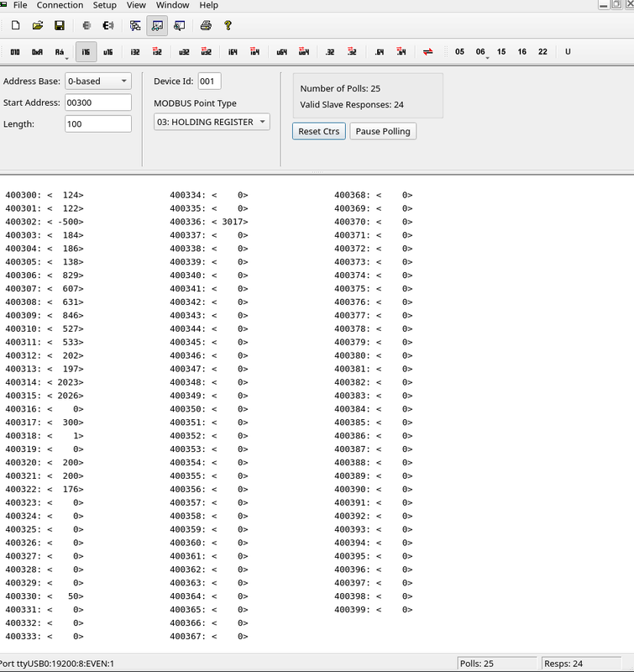Expand the Address Base 0-based dropdown

click(x=98, y=81)
